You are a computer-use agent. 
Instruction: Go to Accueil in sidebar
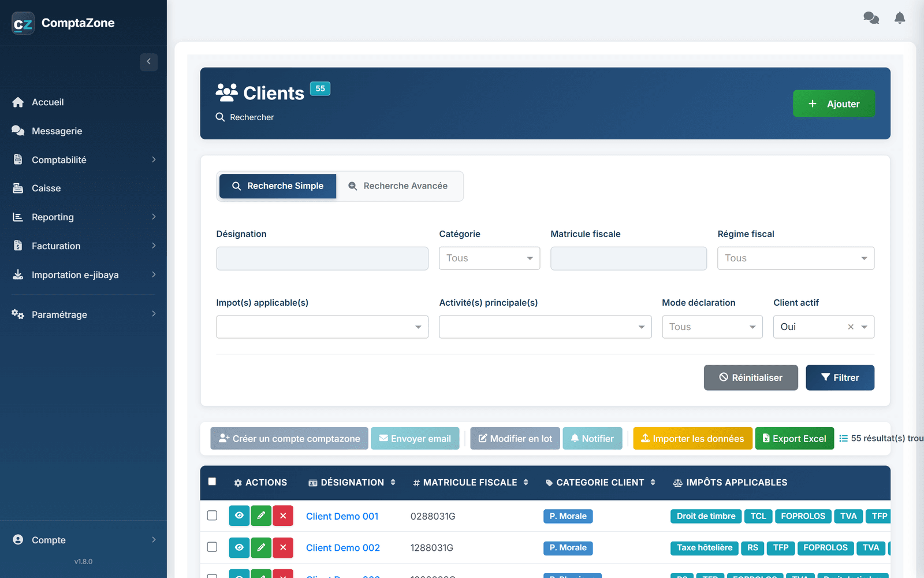83,102
